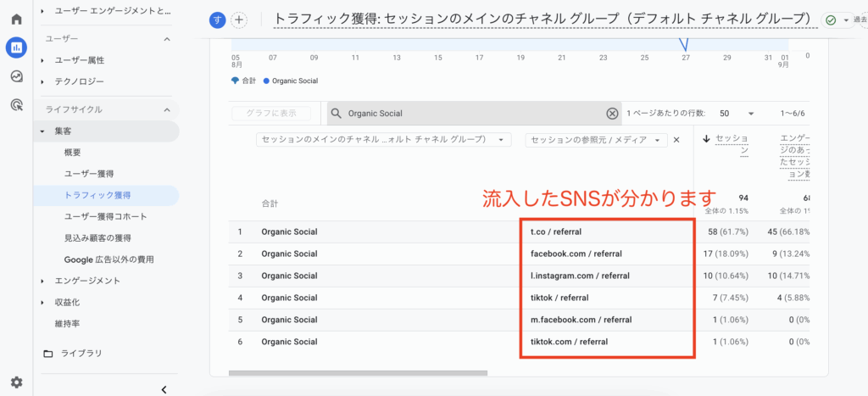
Task: Click the 合計 total row label
Action: click(270, 204)
